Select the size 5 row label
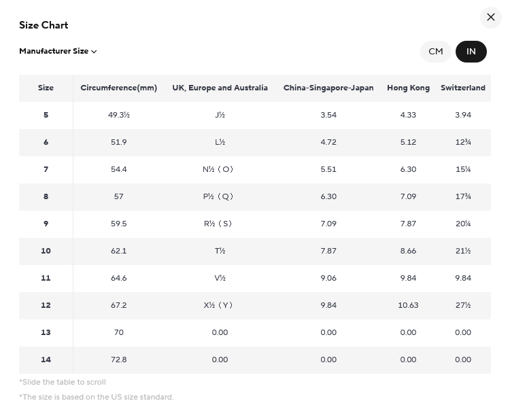Image resolution: width=510 pixels, height=420 pixels. click(x=46, y=115)
